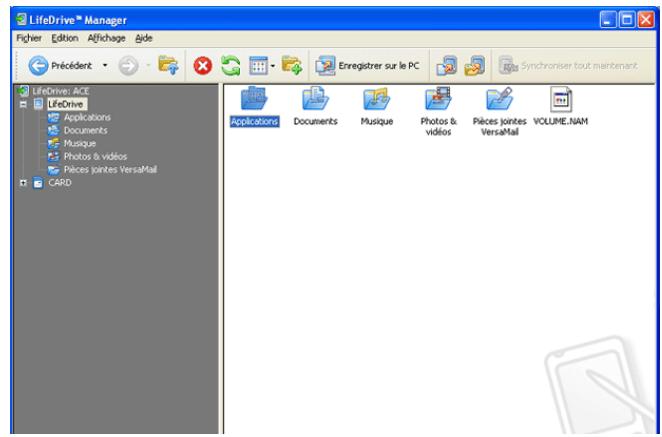Click Synchroniser tout maintenant button

(568, 66)
